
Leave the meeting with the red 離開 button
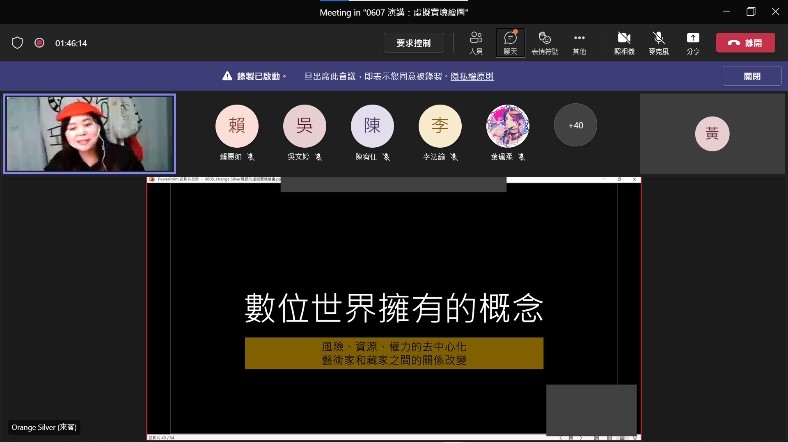pos(745,43)
